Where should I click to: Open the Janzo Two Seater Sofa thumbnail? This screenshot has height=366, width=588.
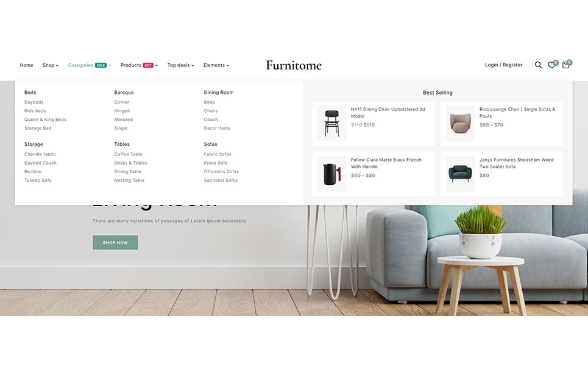point(460,174)
